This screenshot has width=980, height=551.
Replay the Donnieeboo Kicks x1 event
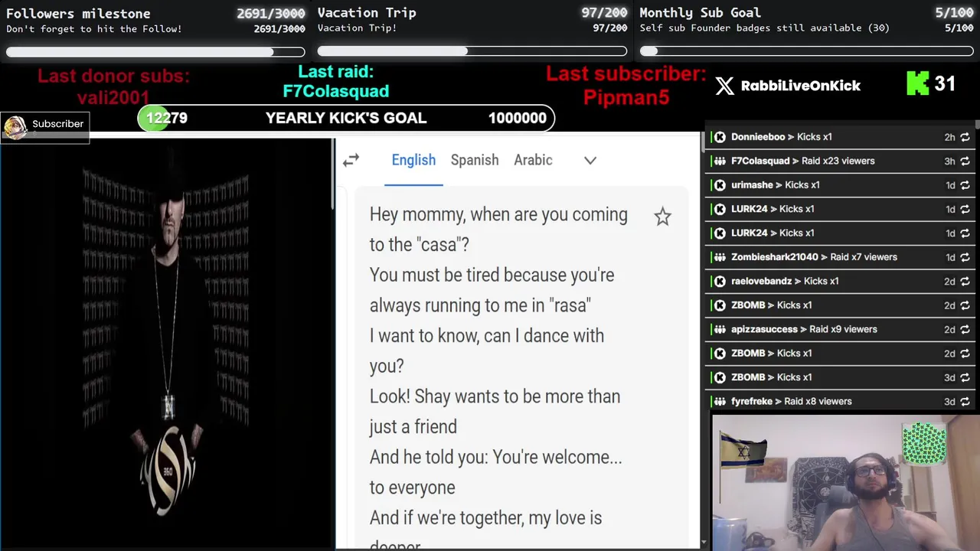pos(965,137)
